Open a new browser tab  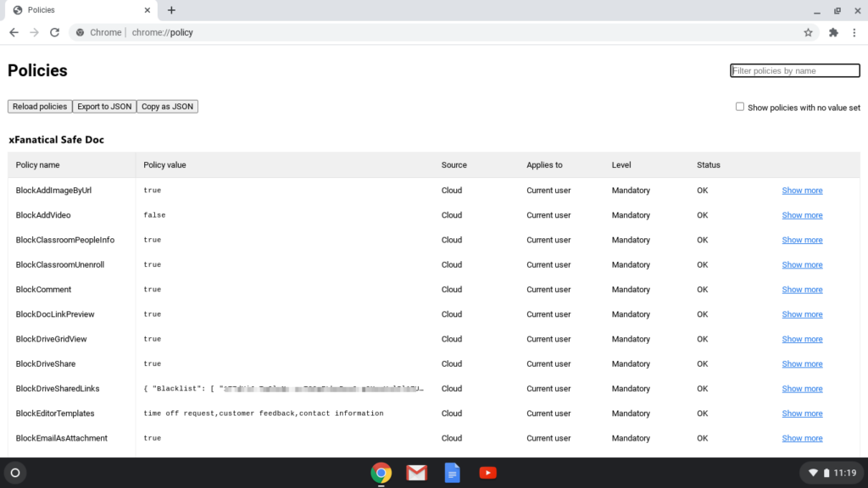pos(171,10)
